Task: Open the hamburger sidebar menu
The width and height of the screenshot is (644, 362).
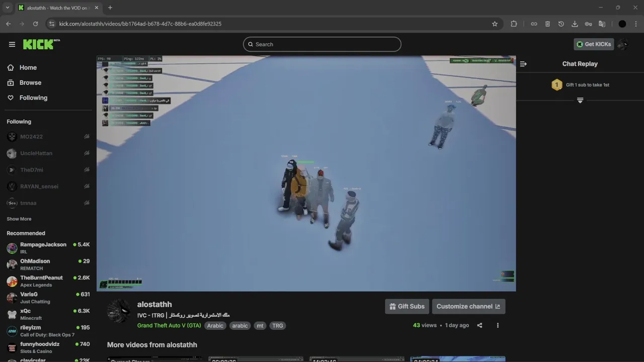Action: [x=12, y=44]
